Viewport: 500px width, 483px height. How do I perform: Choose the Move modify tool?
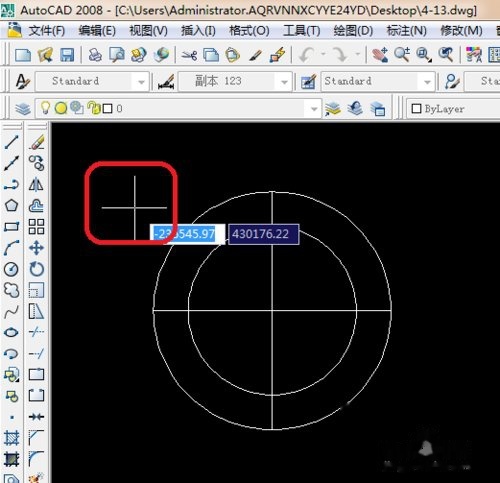tap(36, 248)
